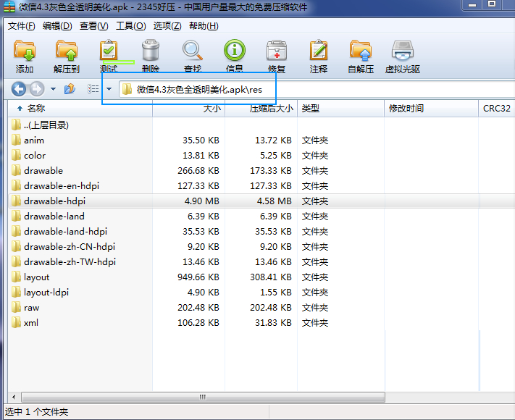515x420 pixels.
Task: Click the horizontal scrollbar thumb
Action: 203,397
